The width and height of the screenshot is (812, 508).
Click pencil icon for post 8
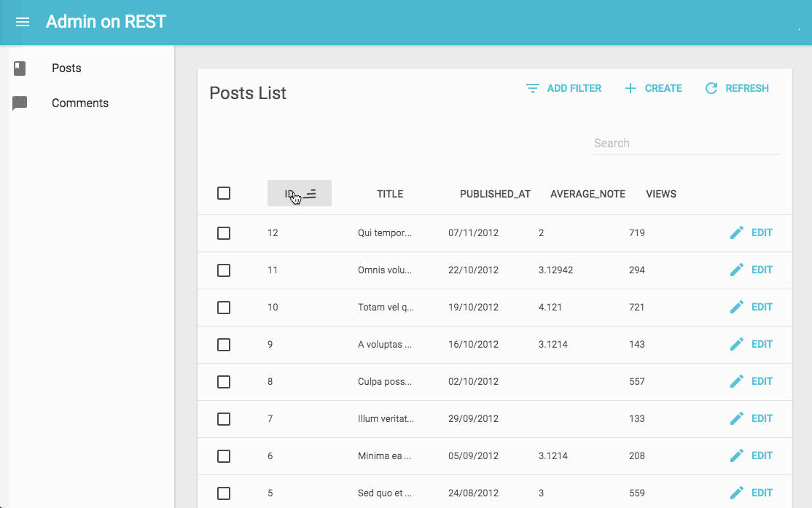[737, 382]
